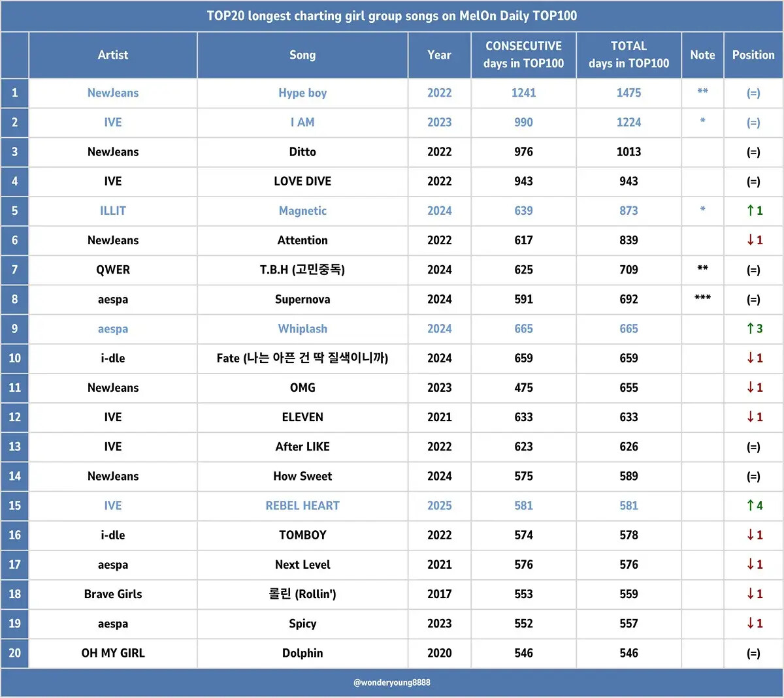The image size is (784, 698).
Task: Click the @wonderyoung8888 credit text
Action: (x=392, y=682)
